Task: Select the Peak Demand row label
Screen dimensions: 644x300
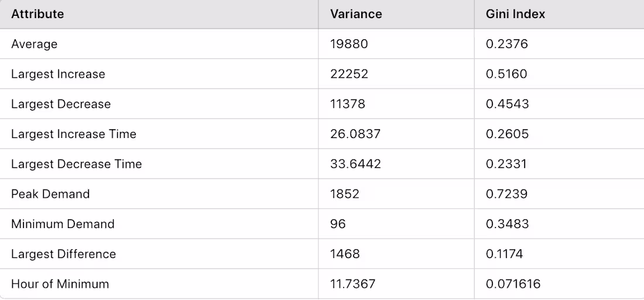Action: 50,194
